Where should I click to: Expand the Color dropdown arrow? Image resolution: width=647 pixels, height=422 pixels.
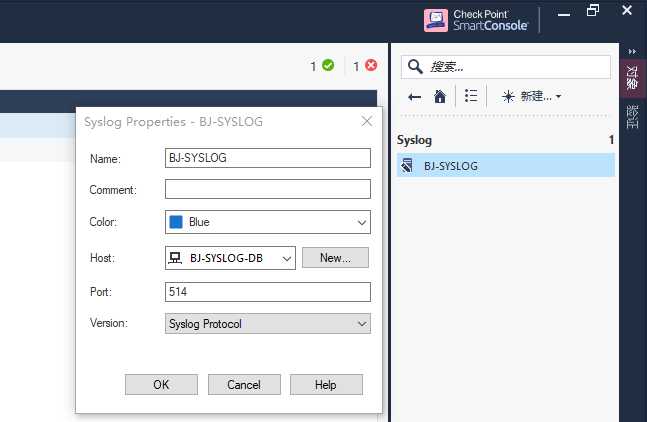tap(361, 222)
